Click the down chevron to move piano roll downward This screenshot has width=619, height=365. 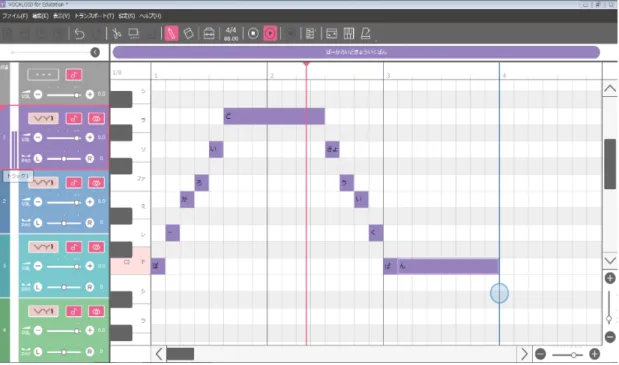tap(610, 260)
